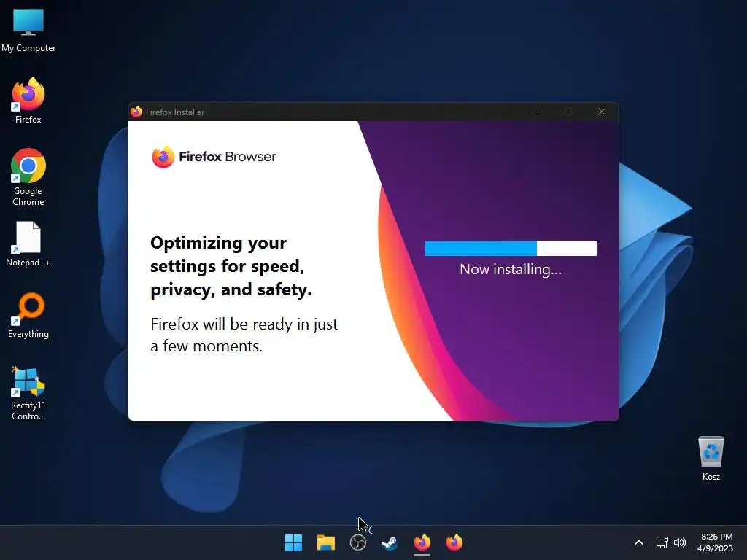Open Steam from the taskbar
Image resolution: width=747 pixels, height=560 pixels.
pos(390,542)
